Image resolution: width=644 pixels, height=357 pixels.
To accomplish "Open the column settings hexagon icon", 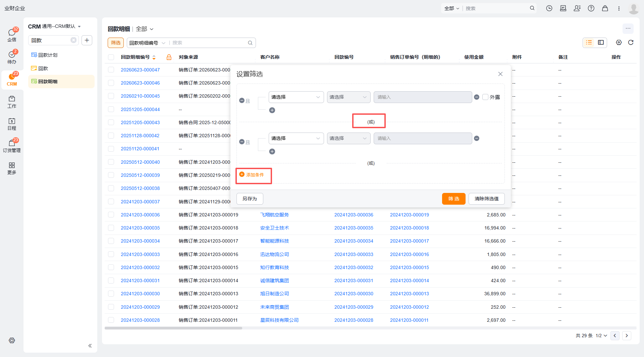I will tap(619, 42).
